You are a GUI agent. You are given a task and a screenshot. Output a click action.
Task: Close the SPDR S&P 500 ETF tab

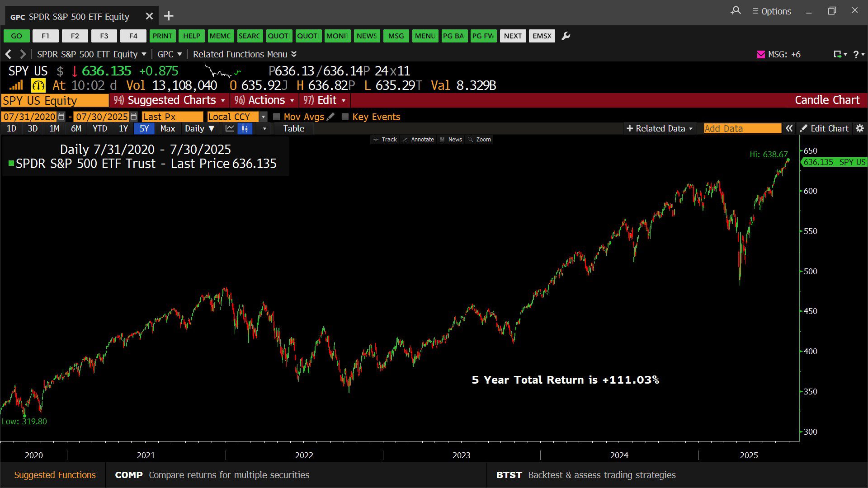(149, 16)
